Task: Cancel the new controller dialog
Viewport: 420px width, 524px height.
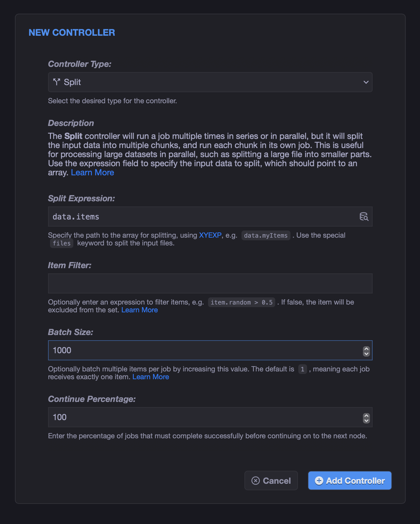Action: tap(271, 480)
